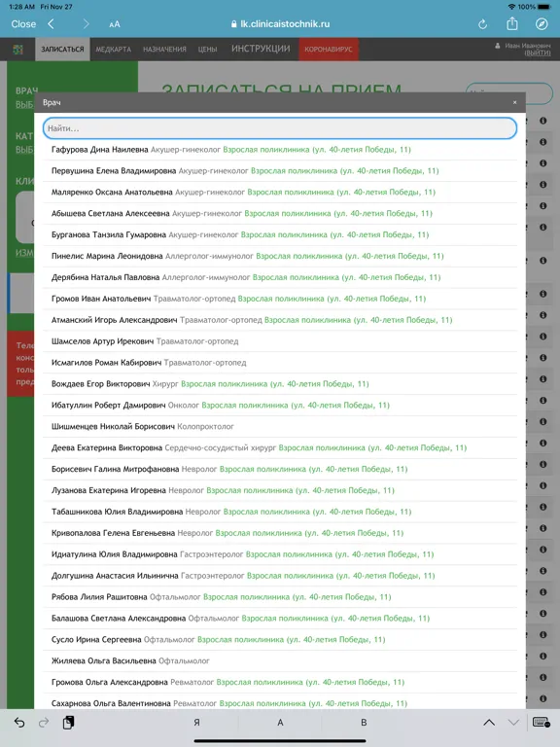This screenshot has height=747, width=560.
Task: Select doctor Исмагилов Роман Кабирович
Action: point(280,363)
